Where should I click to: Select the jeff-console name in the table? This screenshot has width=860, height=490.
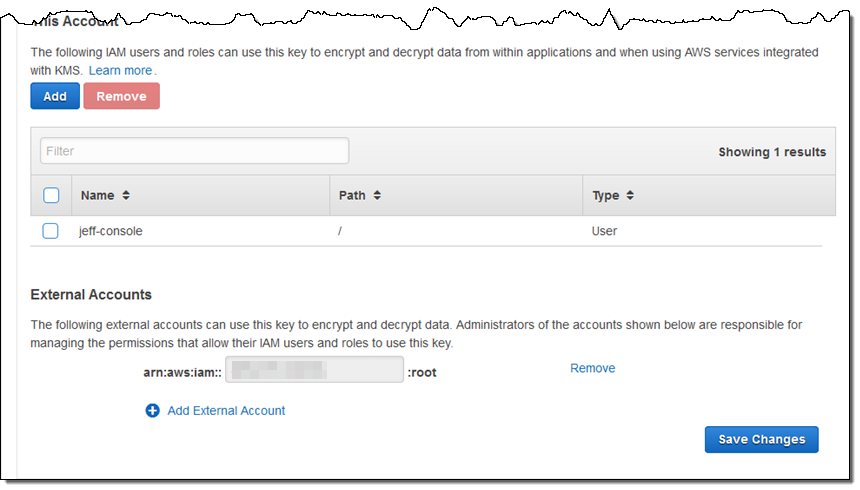click(111, 231)
